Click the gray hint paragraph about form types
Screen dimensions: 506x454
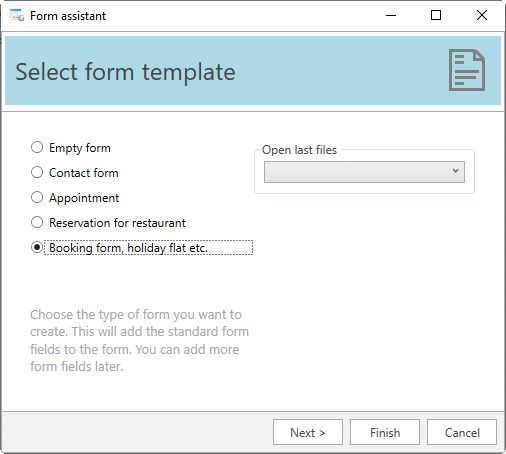click(x=139, y=340)
